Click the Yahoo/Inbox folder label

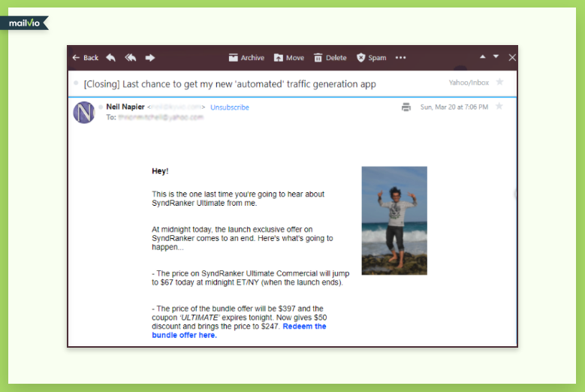(469, 83)
